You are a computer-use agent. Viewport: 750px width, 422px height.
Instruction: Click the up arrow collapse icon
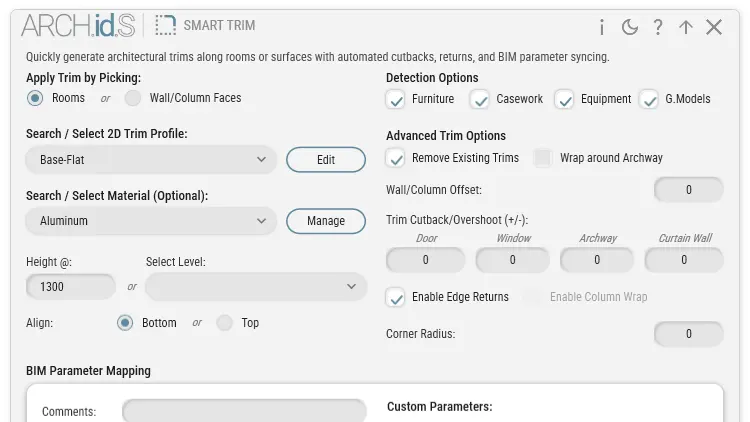[685, 27]
